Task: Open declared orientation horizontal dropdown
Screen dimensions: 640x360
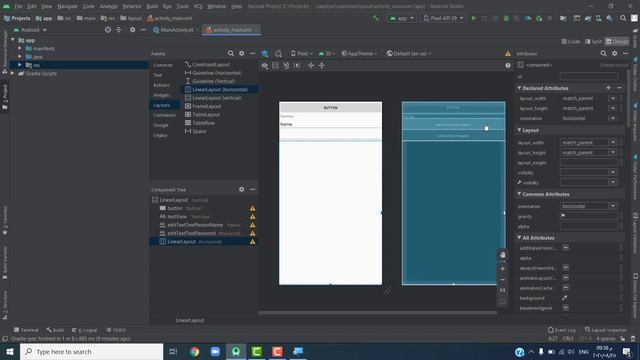Action: pos(613,118)
